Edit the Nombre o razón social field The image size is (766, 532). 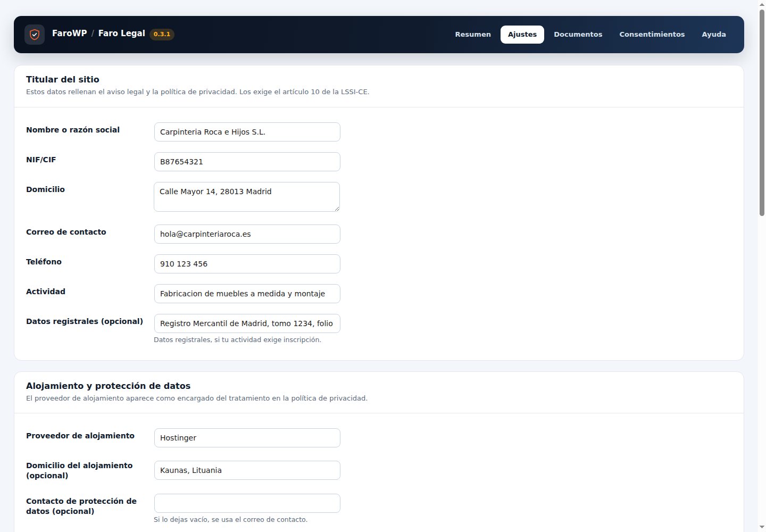point(247,132)
